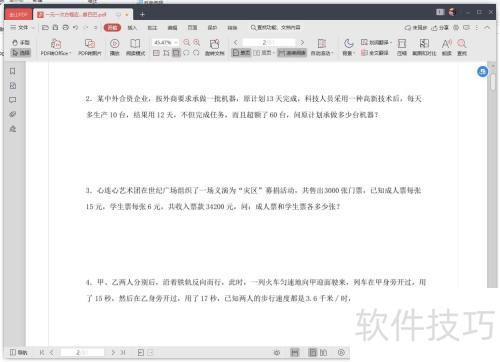
Task: Rotate the page counterclockwise
Action: tap(186, 53)
